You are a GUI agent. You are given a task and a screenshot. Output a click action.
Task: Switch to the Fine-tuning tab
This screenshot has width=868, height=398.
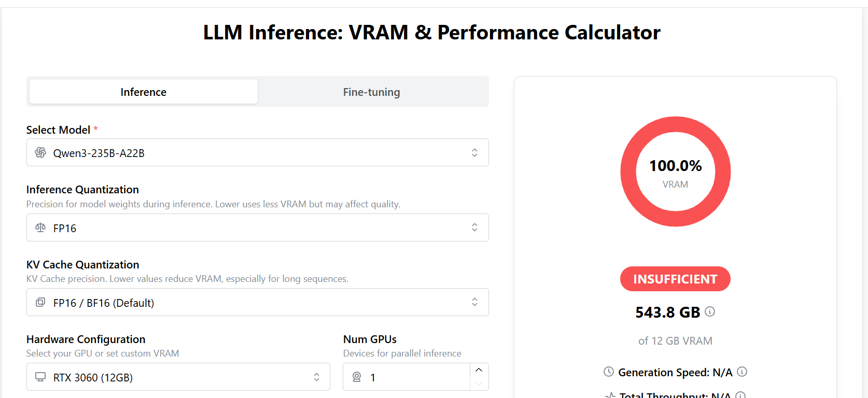372,92
